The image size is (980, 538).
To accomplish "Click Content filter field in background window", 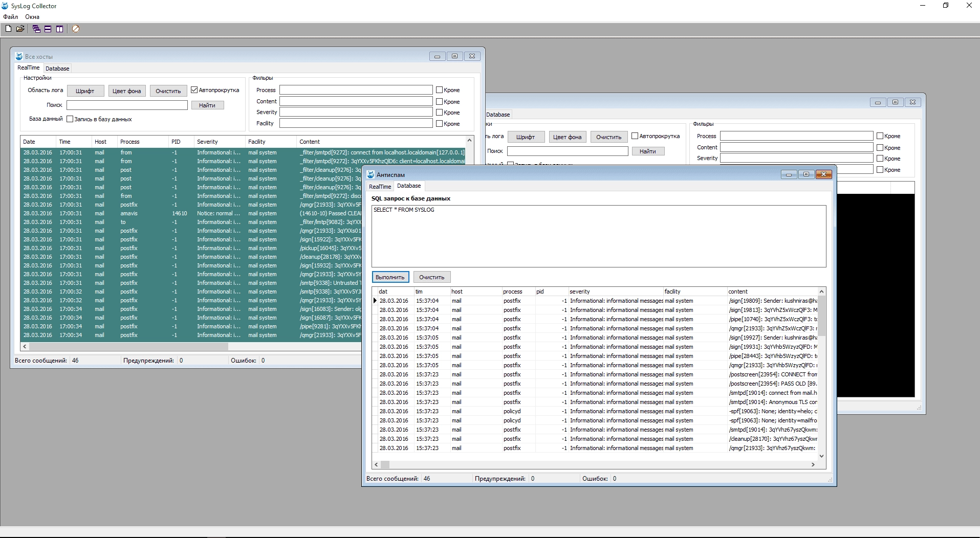I will [797, 147].
